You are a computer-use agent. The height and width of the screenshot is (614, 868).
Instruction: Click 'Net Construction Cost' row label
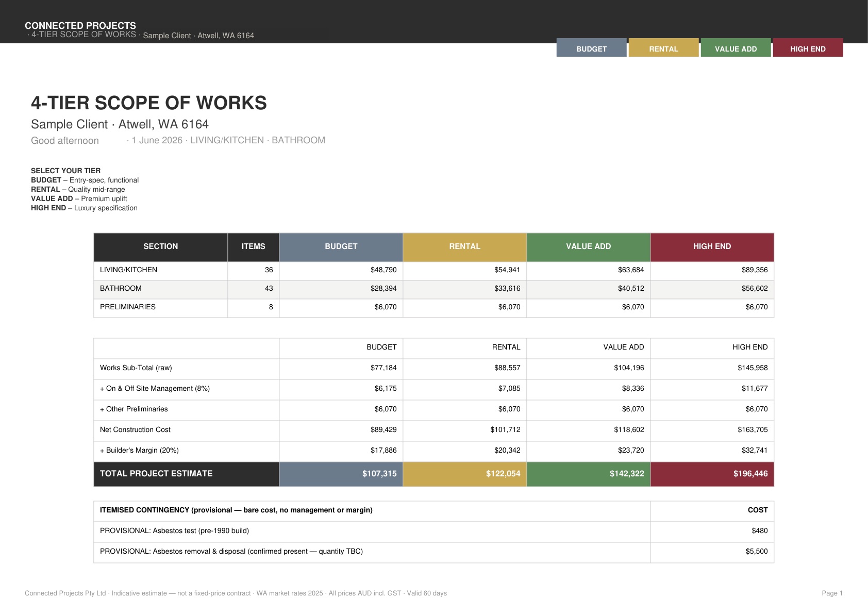(x=135, y=429)
